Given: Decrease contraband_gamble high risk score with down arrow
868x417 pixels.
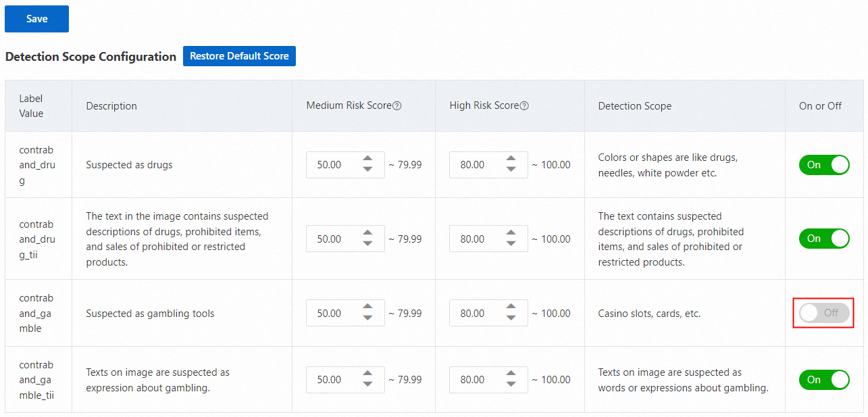Looking at the screenshot, I should click(x=511, y=318).
